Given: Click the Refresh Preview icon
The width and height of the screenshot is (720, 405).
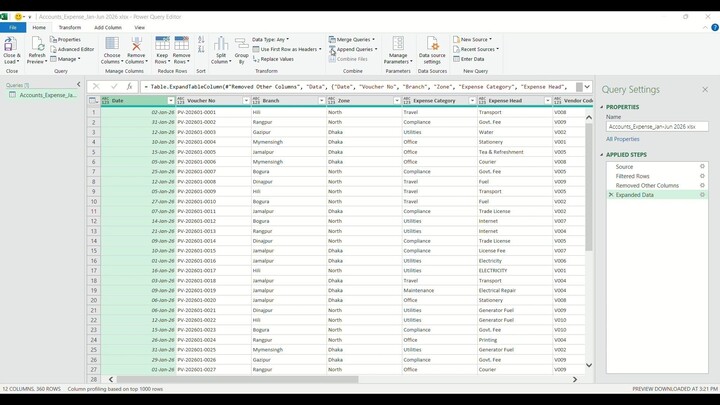Looking at the screenshot, I should tap(37, 45).
